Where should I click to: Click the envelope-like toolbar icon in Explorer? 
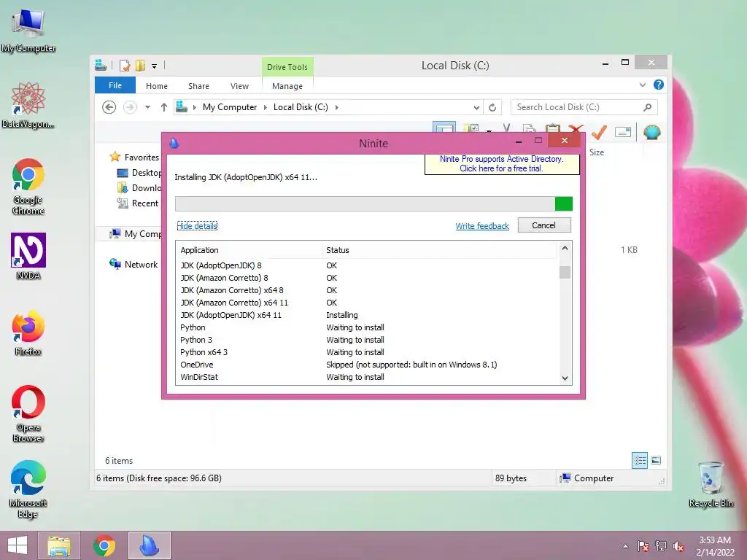(x=623, y=132)
